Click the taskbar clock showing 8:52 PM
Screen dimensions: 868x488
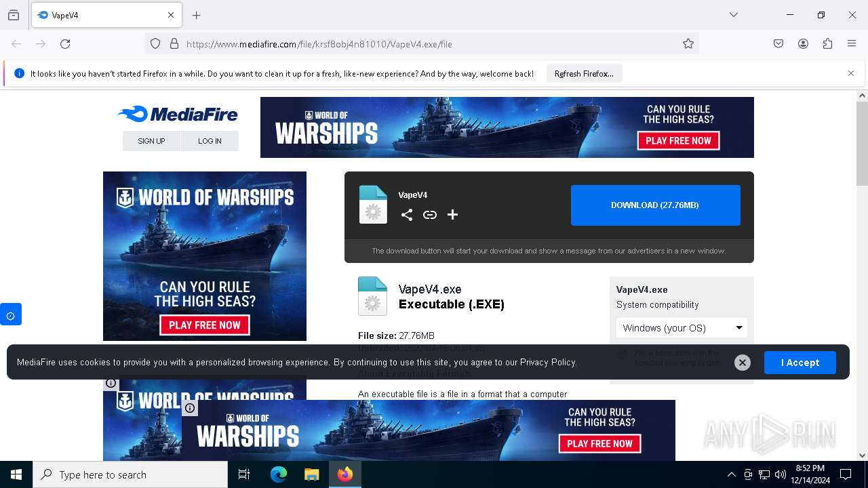coord(810,474)
